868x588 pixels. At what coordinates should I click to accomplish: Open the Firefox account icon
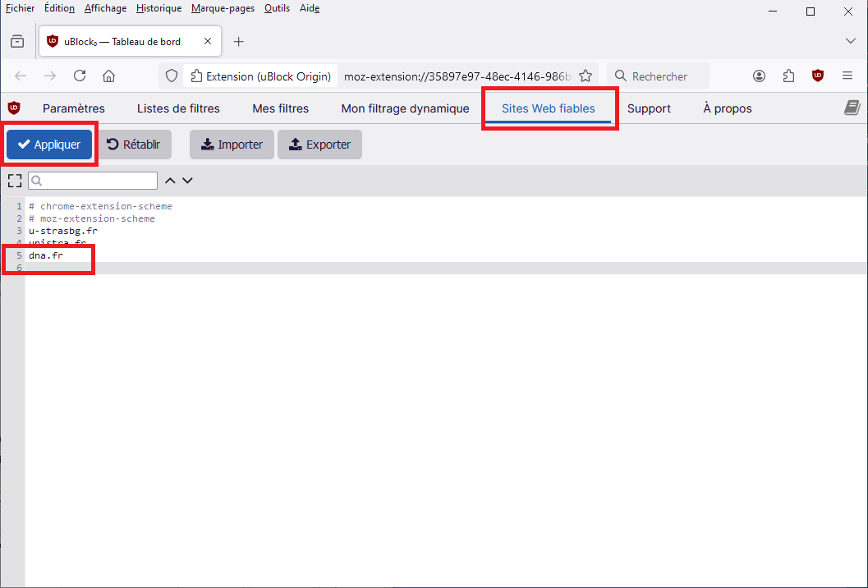(759, 76)
